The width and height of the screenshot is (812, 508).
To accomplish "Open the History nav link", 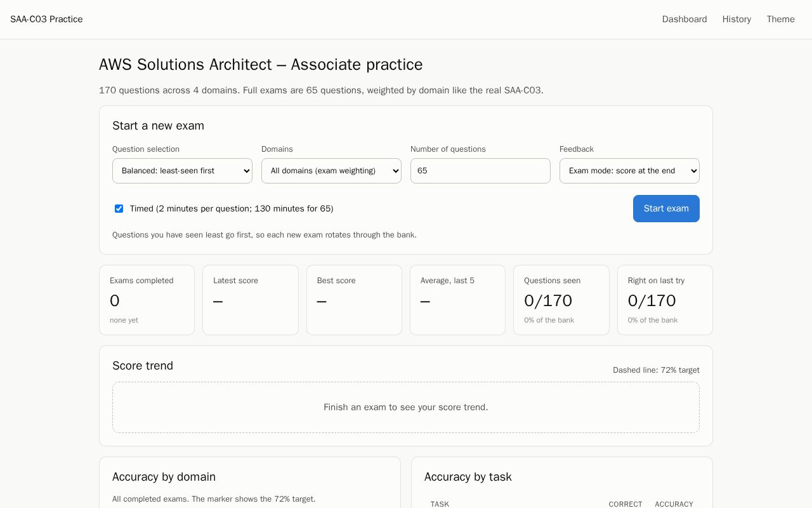I will [x=737, y=19].
